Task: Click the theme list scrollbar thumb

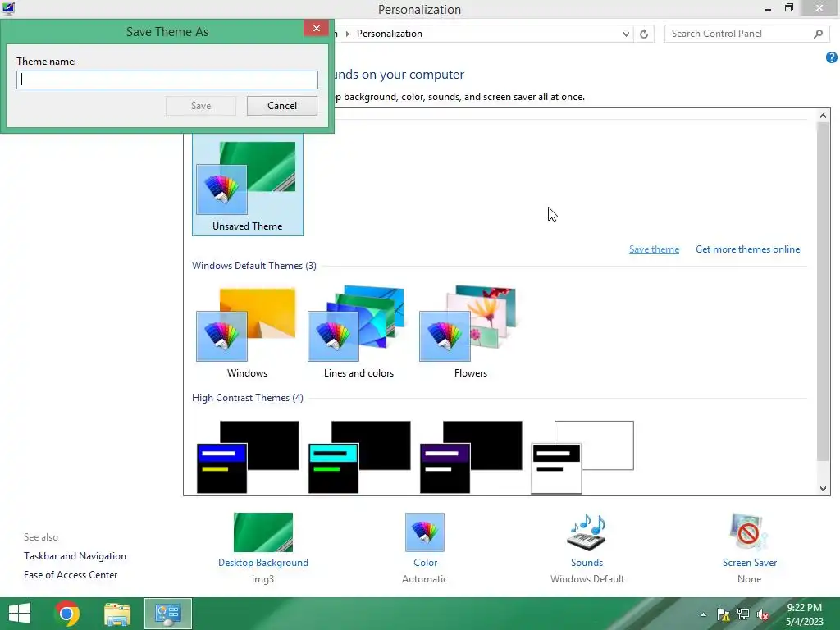Action: pos(823,291)
